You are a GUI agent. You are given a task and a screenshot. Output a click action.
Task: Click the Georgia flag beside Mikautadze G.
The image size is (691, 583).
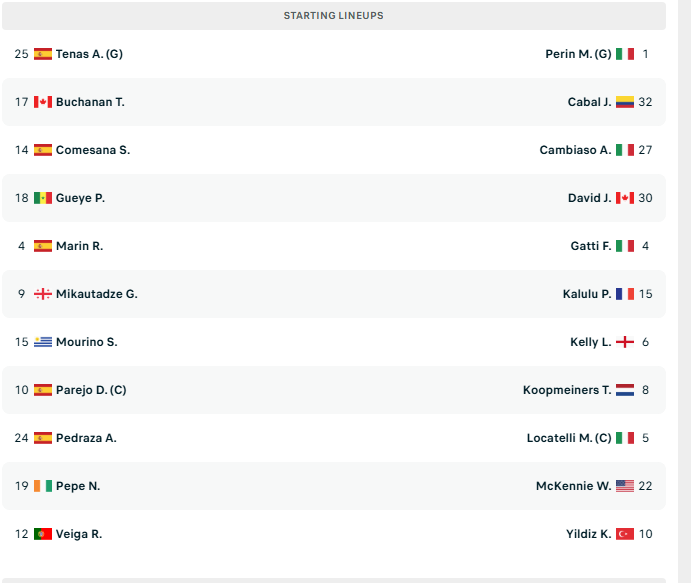coord(42,294)
